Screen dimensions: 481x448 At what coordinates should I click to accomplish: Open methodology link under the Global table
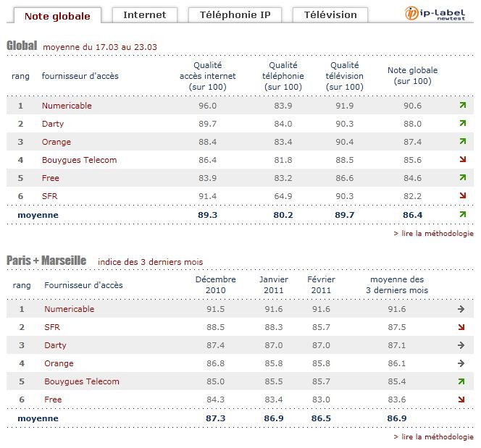click(433, 234)
